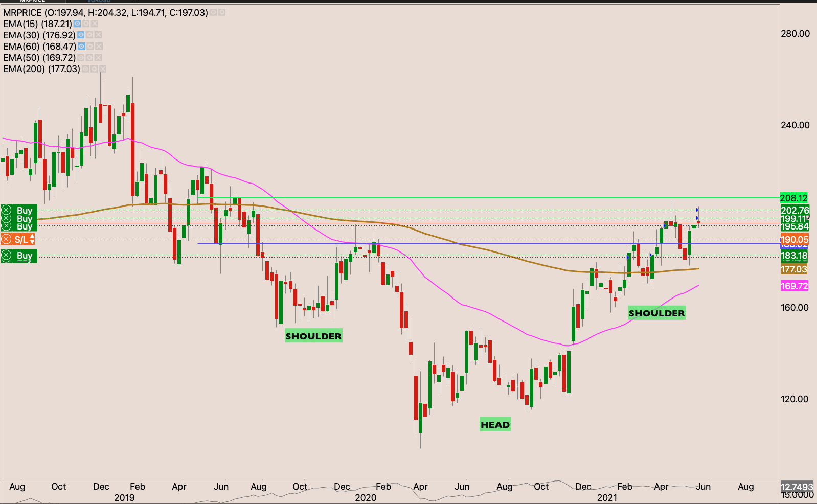Adjust S/L level using up-down arrows

click(x=32, y=239)
